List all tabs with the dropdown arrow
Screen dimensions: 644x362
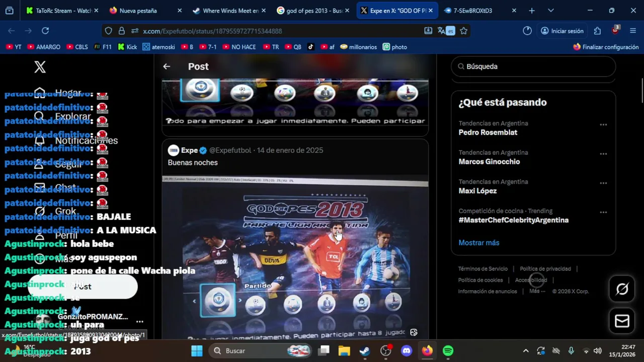click(551, 11)
